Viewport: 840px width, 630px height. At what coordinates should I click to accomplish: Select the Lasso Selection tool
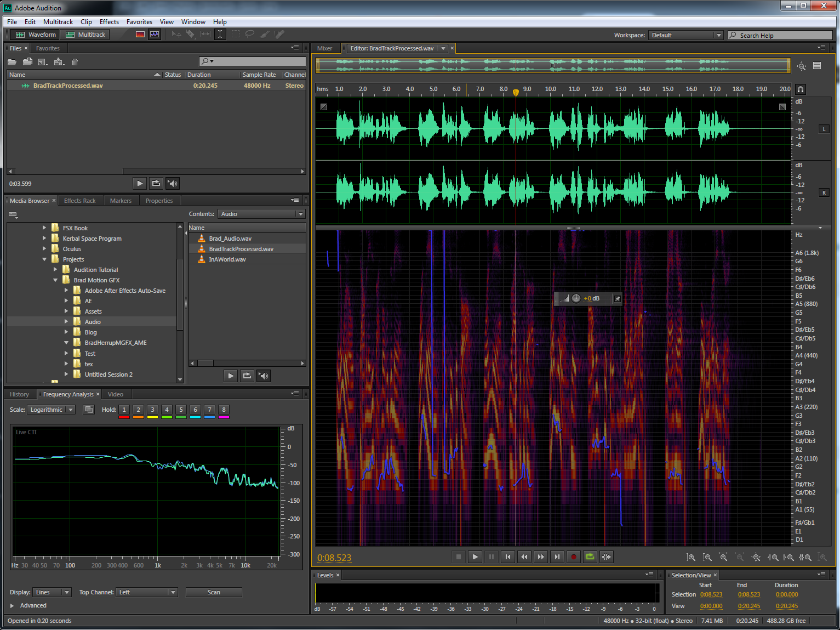tap(250, 35)
